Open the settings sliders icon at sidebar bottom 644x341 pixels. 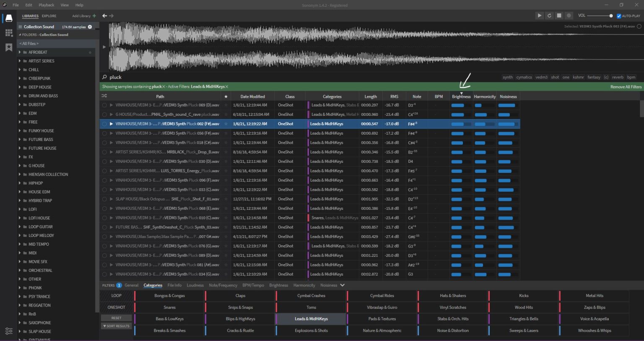(9, 331)
